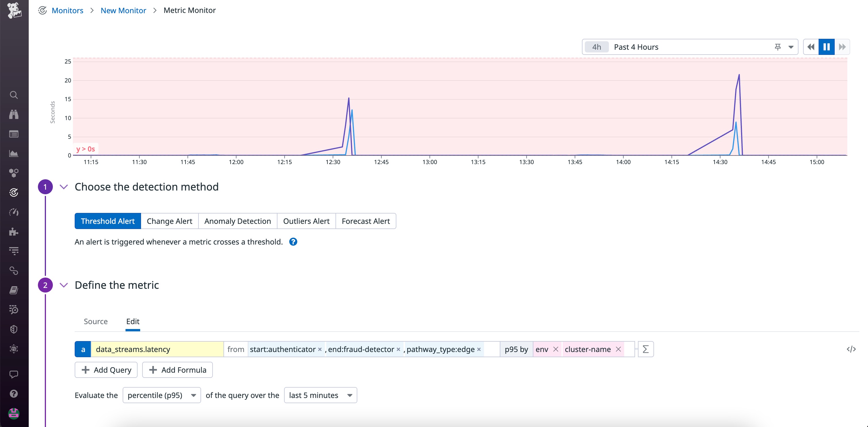
Task: Expand the Define the metric section
Action: (x=63, y=285)
